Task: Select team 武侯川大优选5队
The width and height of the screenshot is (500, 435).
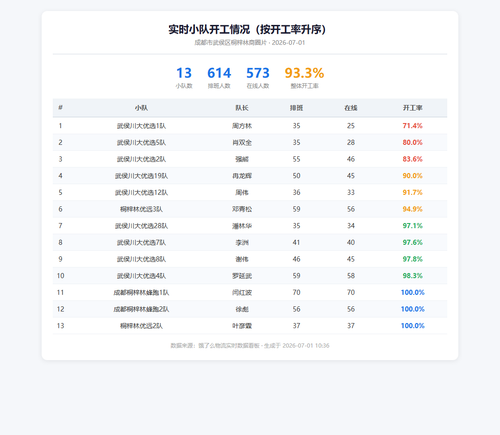Action: (x=141, y=142)
